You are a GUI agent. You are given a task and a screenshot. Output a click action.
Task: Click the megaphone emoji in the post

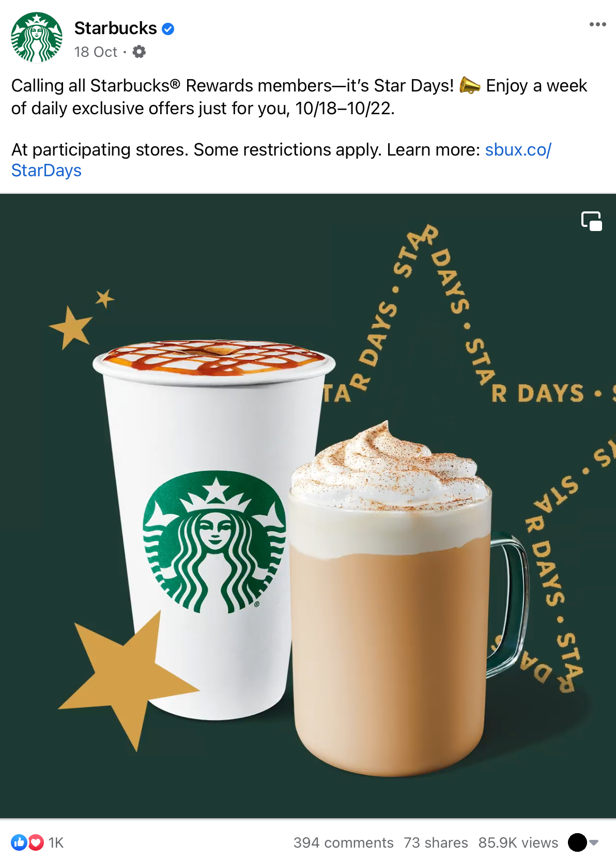[x=470, y=85]
